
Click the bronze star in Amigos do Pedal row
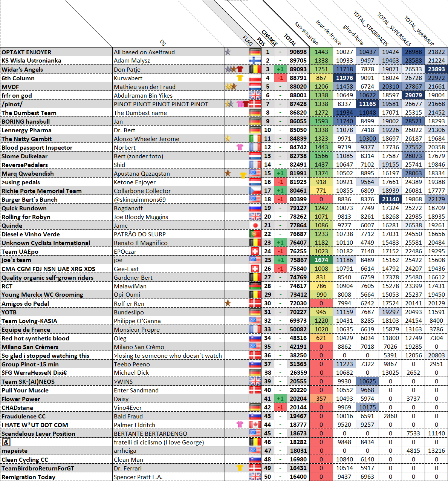click(x=228, y=303)
